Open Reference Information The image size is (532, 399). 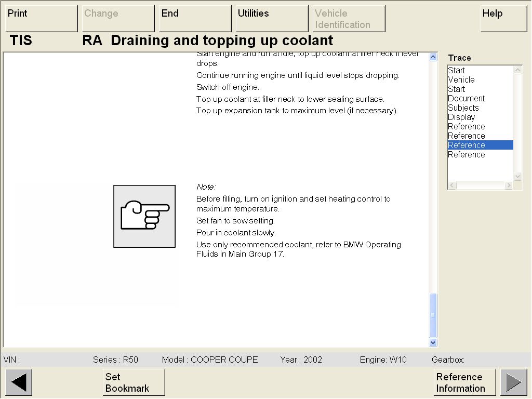tap(464, 382)
